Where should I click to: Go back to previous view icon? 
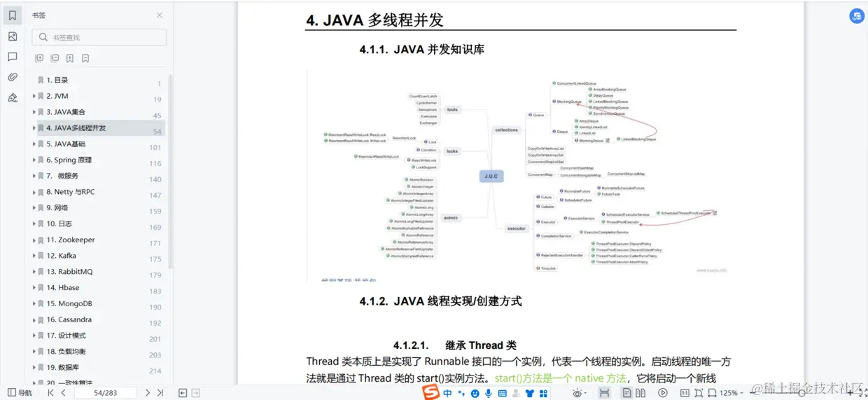(183, 393)
